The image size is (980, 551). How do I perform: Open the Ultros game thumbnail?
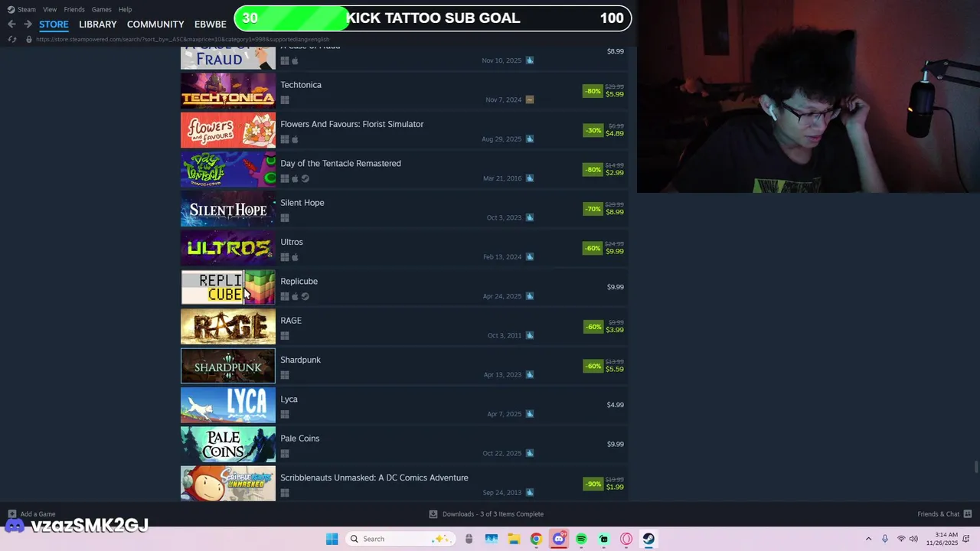(x=227, y=248)
